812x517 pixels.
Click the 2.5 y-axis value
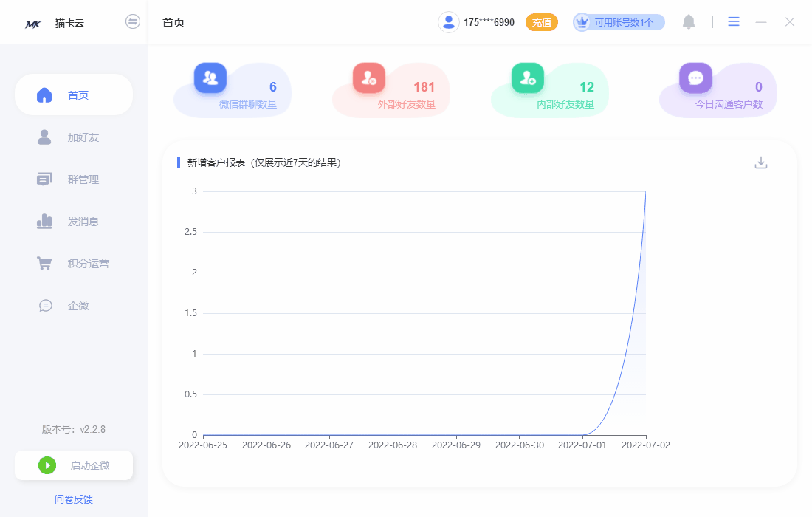pyautogui.click(x=190, y=232)
